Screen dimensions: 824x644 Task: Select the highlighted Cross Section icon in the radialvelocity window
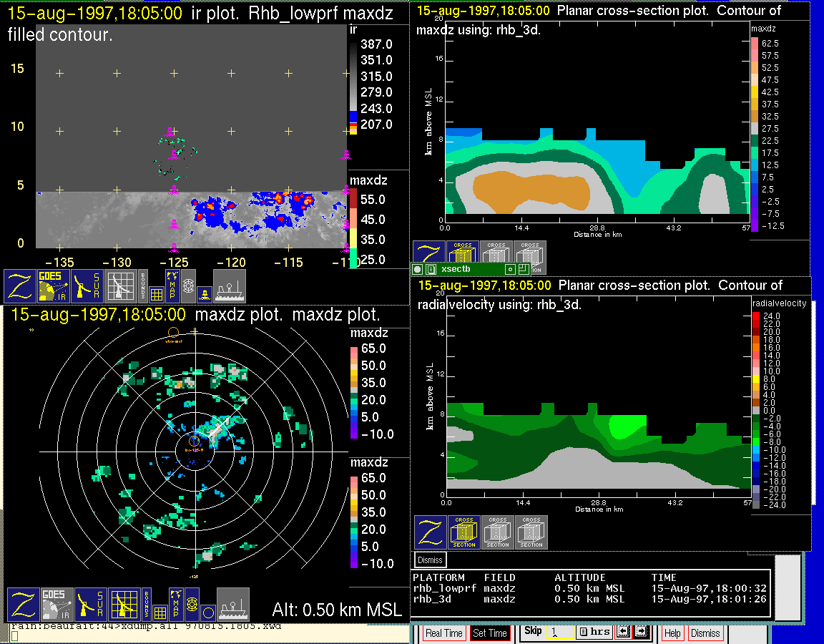point(464,532)
